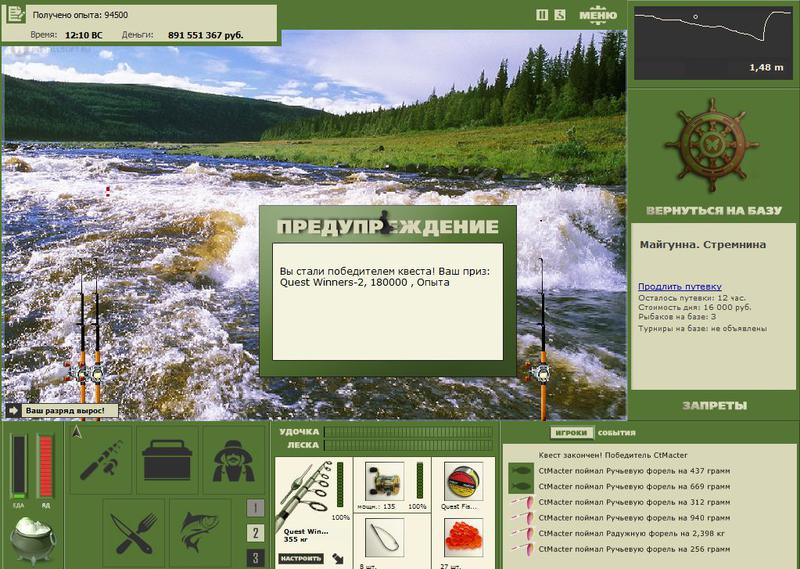Open the tackle box icon

click(167, 460)
